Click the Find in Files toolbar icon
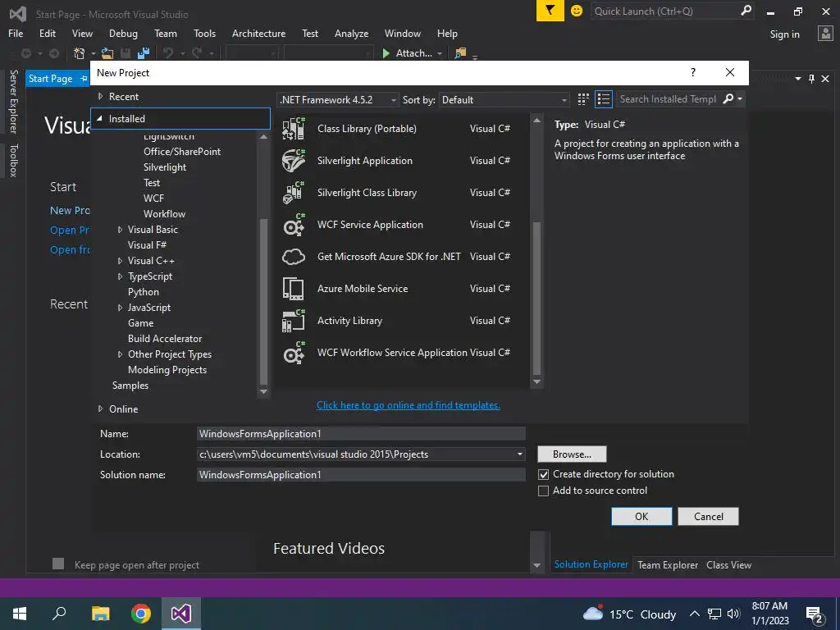The height and width of the screenshot is (630, 840). [x=459, y=53]
